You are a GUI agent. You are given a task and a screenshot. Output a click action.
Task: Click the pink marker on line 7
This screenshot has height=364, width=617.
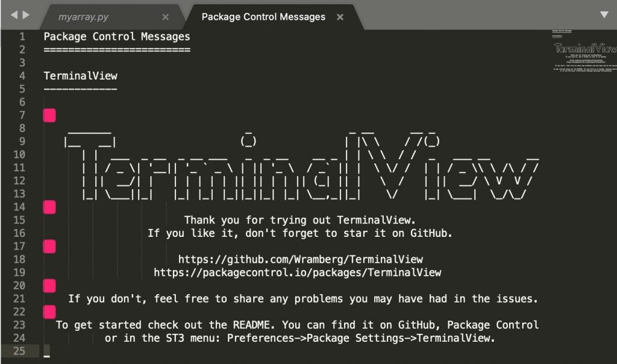pos(49,115)
